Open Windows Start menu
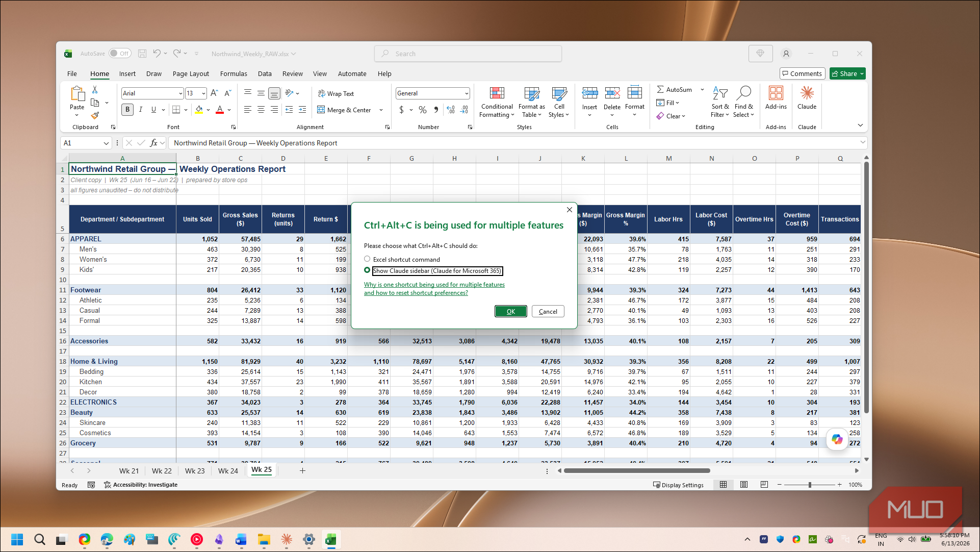 pos(17,539)
